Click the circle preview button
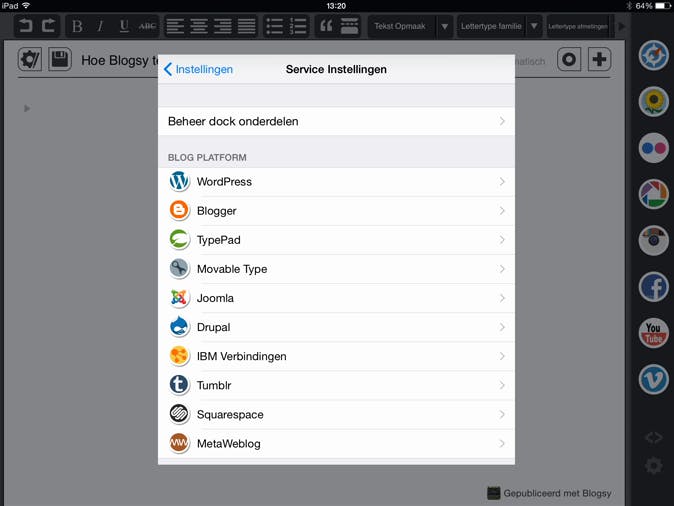Image resolution: width=674 pixels, height=506 pixels. [x=569, y=59]
